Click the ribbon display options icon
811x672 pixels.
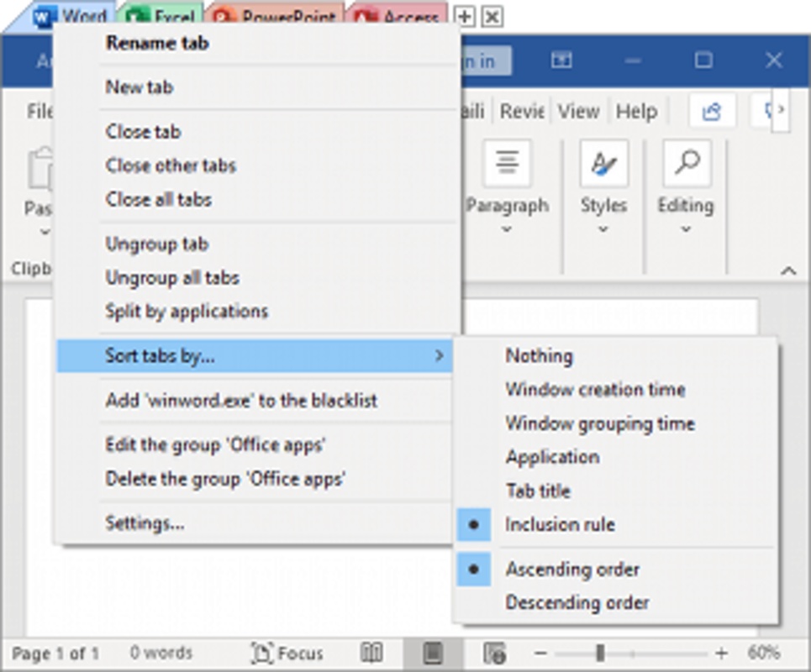(x=561, y=60)
